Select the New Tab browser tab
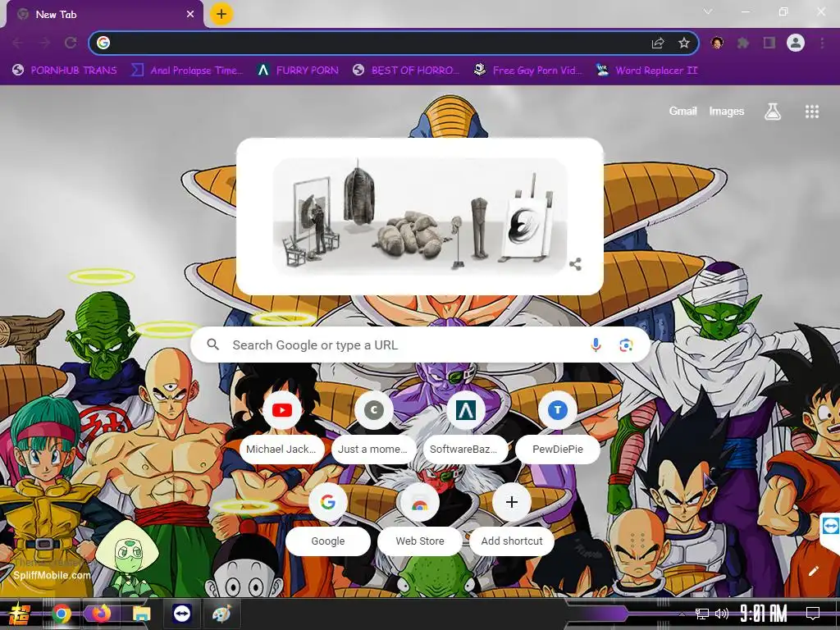 coord(104,15)
